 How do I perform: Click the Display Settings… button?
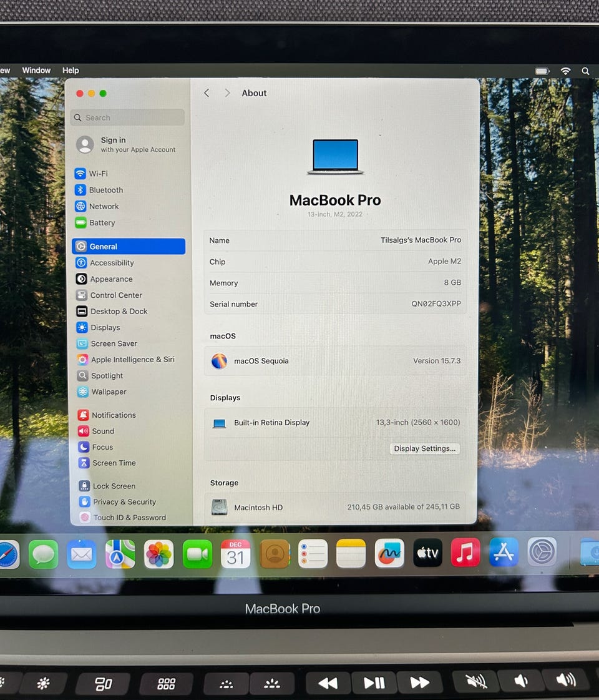click(425, 448)
